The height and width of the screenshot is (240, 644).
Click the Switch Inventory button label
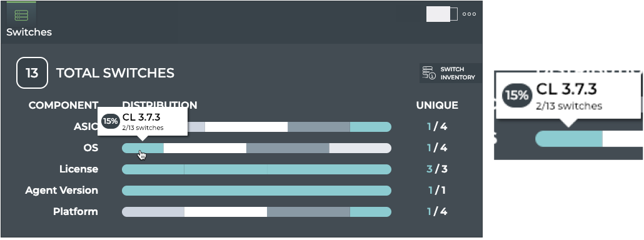[458, 73]
